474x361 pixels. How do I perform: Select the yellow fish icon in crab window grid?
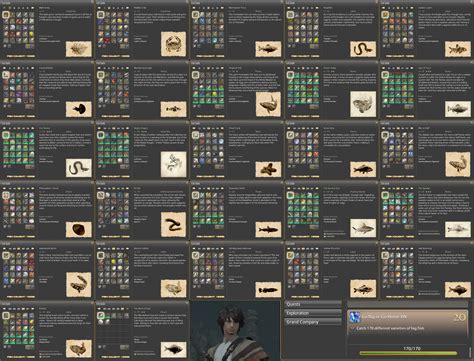tap(120, 21)
